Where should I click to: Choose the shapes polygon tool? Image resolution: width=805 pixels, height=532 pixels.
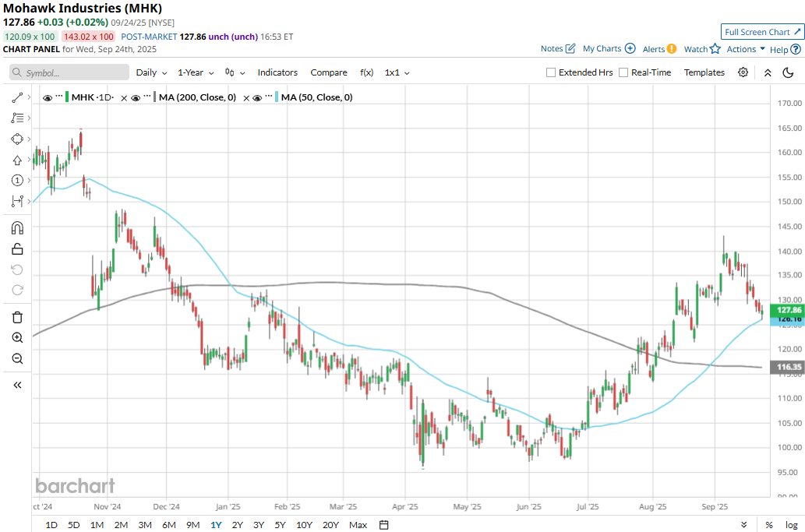17,139
